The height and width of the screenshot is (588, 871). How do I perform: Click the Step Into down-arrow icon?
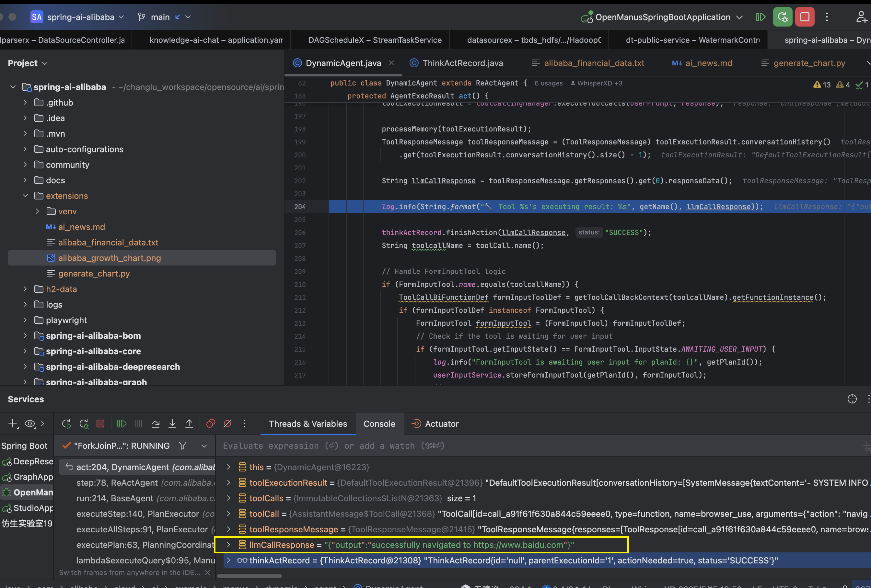(x=172, y=424)
